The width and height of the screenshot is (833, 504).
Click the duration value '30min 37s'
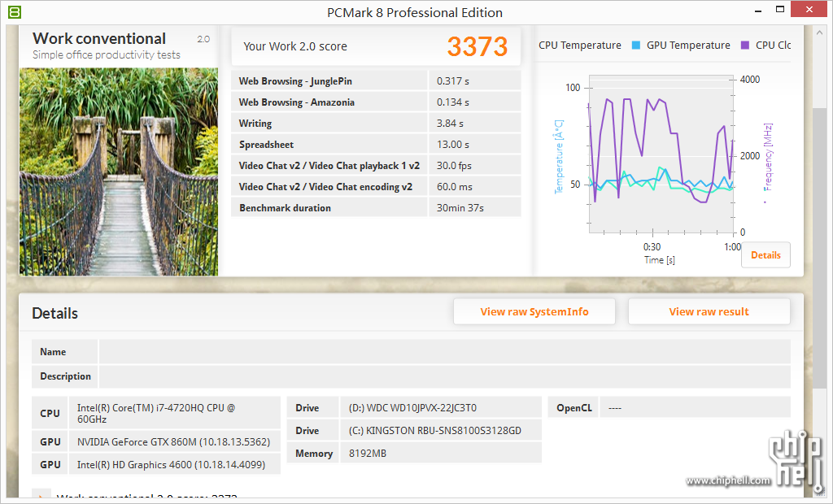pos(460,208)
